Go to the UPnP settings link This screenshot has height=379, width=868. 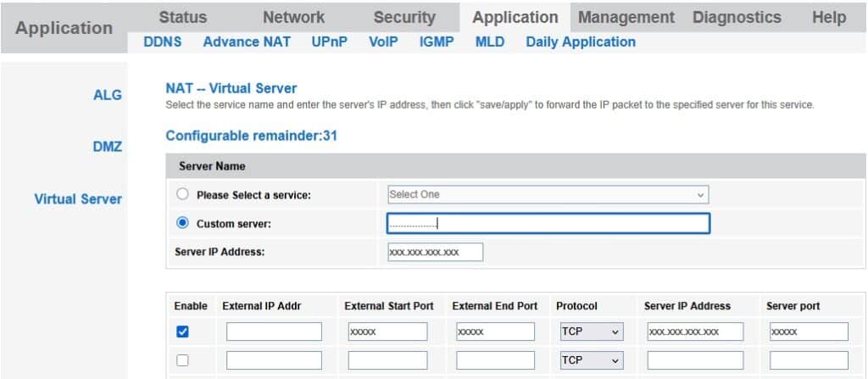click(x=329, y=42)
